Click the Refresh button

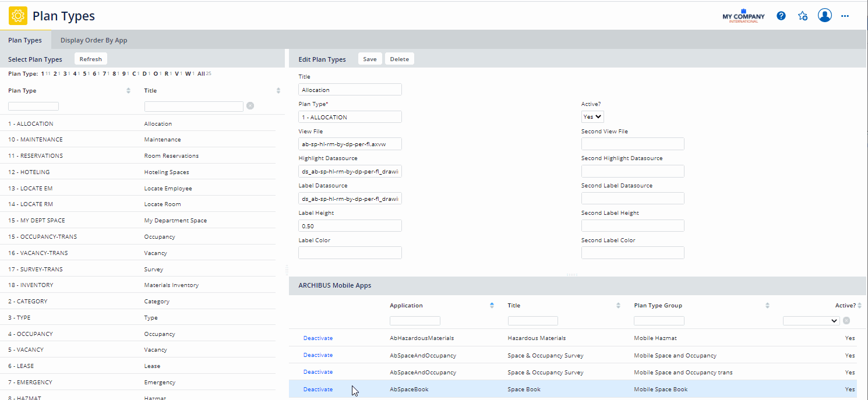click(91, 59)
